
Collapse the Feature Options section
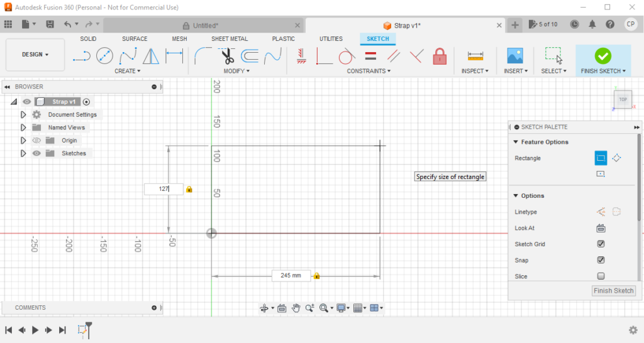point(516,142)
